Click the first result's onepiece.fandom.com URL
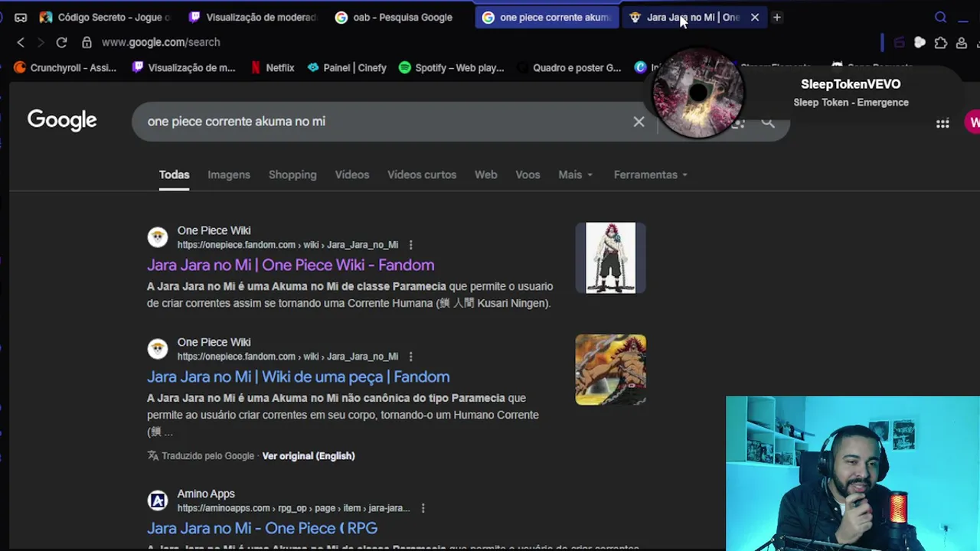Screen dimensions: 980x551 click(288, 245)
